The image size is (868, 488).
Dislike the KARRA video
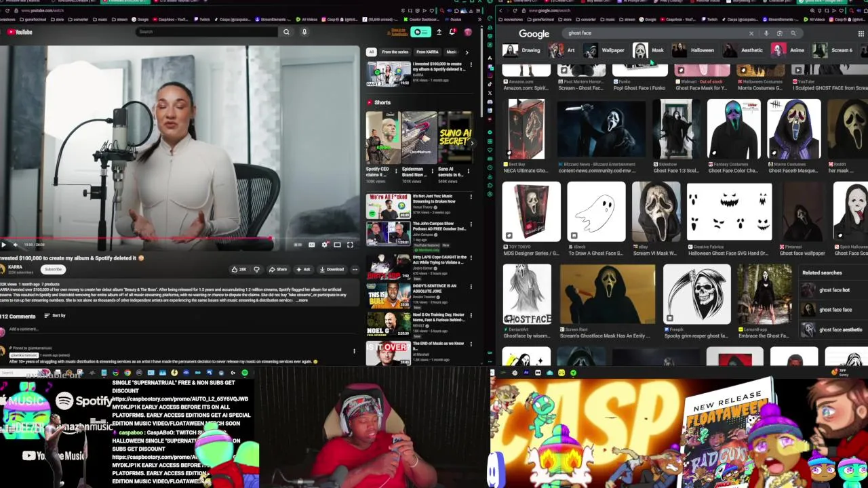[256, 269]
